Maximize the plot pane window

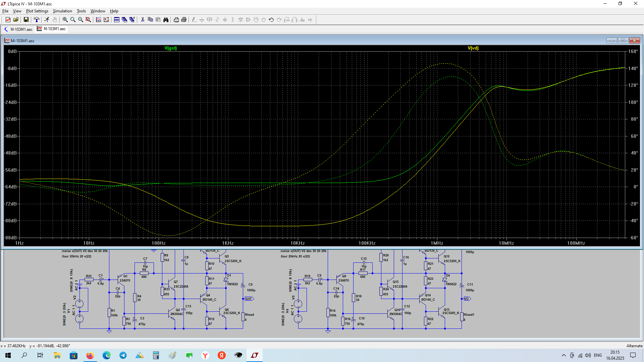(623, 41)
